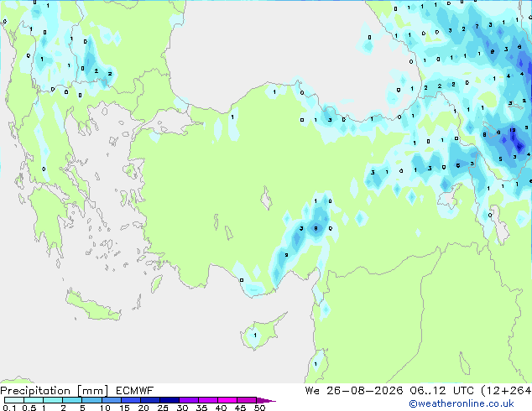Click legend label '30'
The height and width of the screenshot is (411, 532).
182,408
